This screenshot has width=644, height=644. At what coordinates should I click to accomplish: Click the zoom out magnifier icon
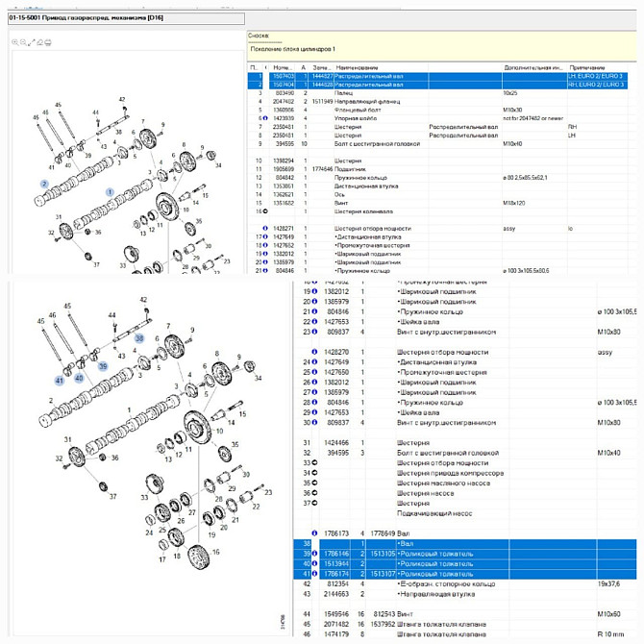coord(23,42)
